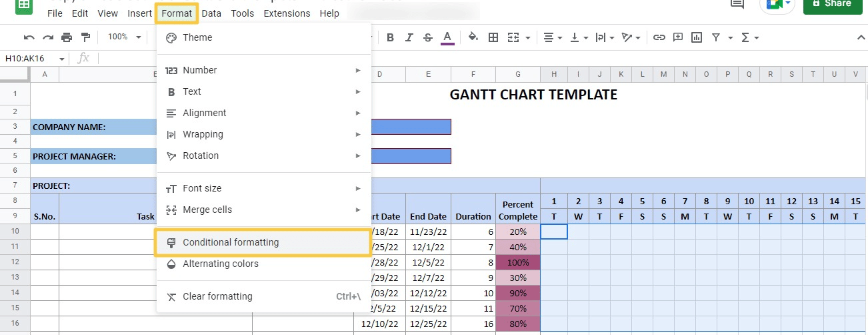The width and height of the screenshot is (868, 335).
Task: Expand the Text submenu
Action: 264,91
